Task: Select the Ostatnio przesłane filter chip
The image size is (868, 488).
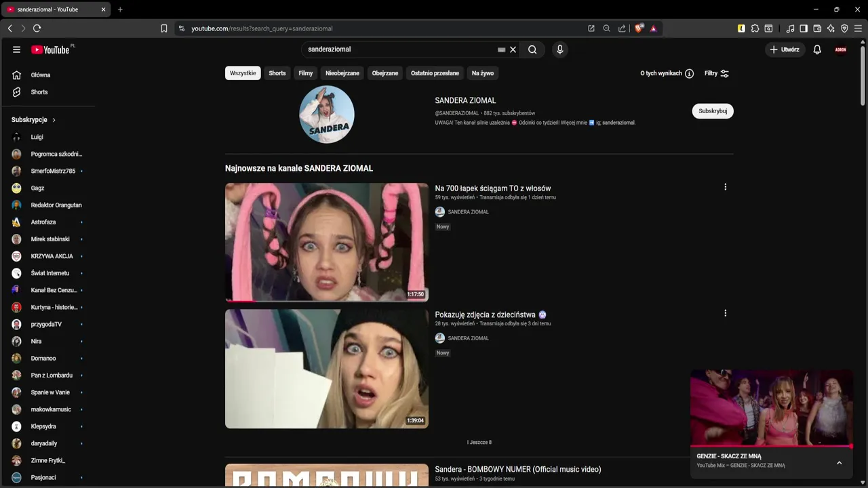Action: pos(435,73)
